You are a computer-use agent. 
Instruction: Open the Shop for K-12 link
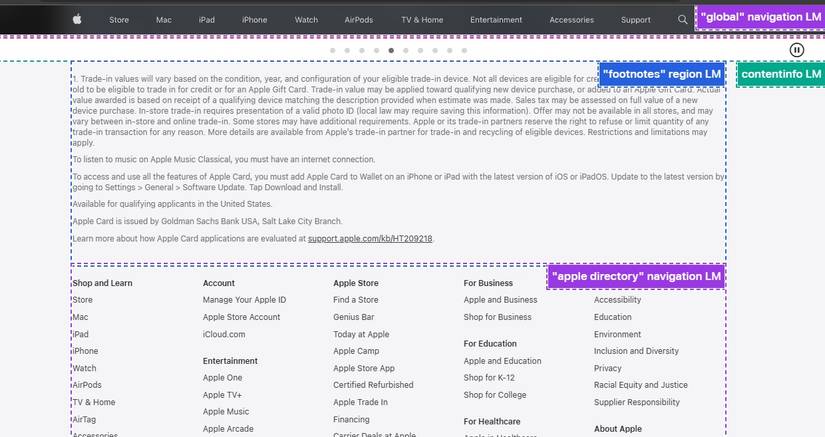pyautogui.click(x=489, y=378)
